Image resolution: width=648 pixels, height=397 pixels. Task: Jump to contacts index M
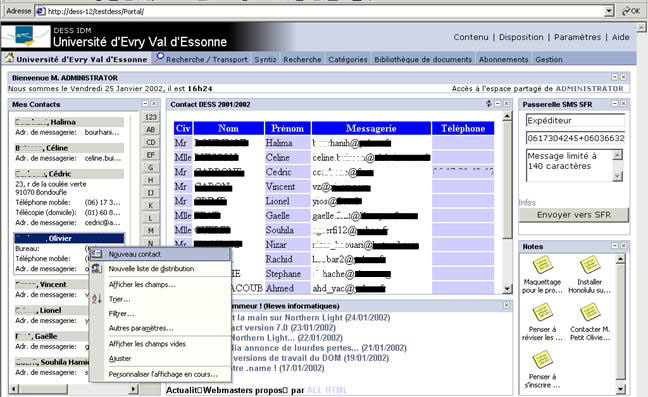[x=151, y=231]
